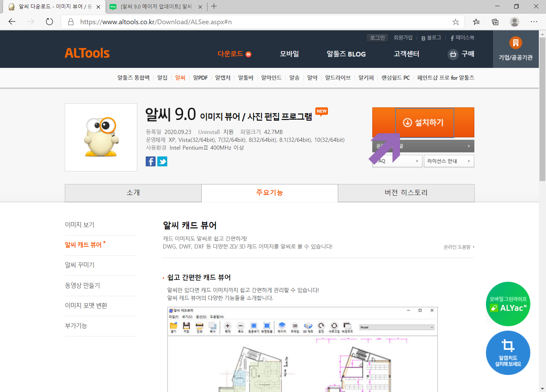Click the 기업/공공기관 building icon

516,43
